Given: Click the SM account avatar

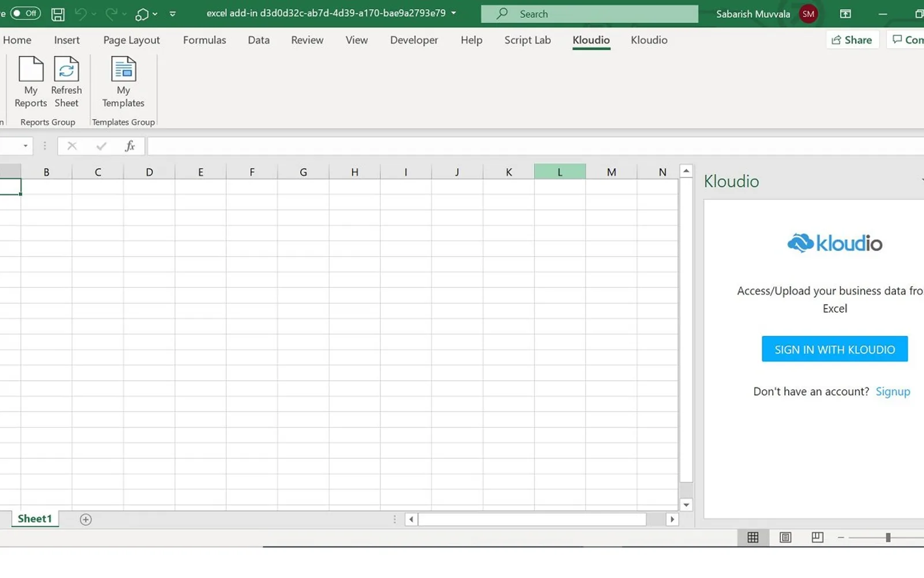Looking at the screenshot, I should pos(808,14).
